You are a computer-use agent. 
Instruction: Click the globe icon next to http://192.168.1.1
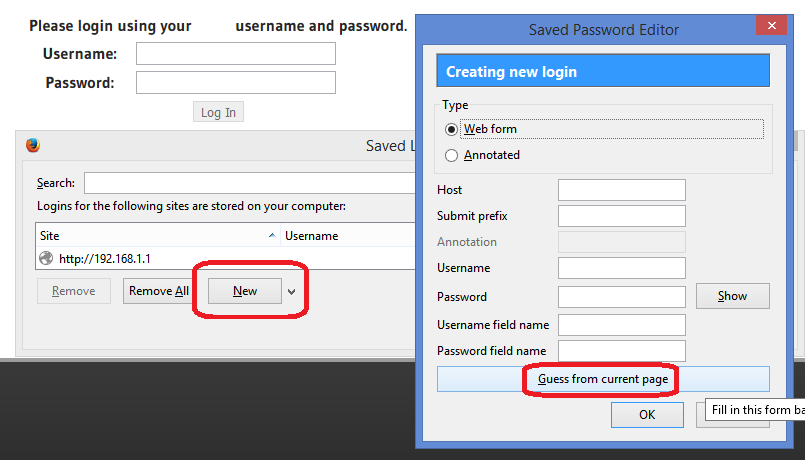[46, 258]
